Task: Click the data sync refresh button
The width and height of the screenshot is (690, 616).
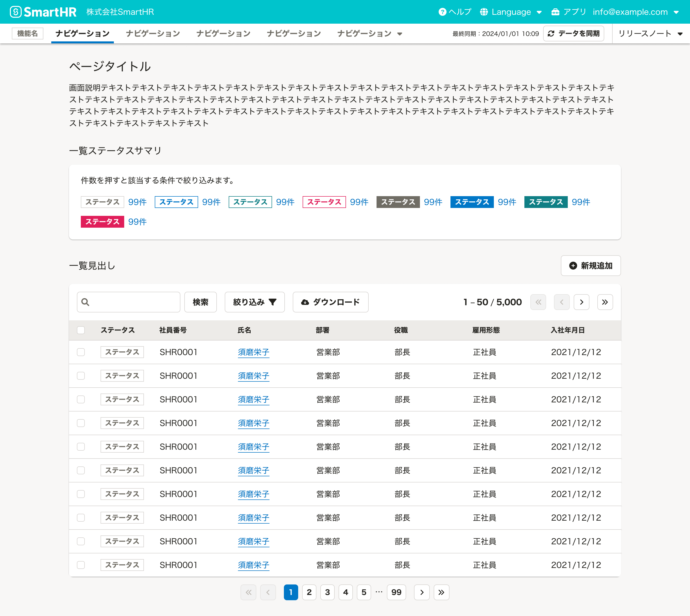Action: (573, 34)
